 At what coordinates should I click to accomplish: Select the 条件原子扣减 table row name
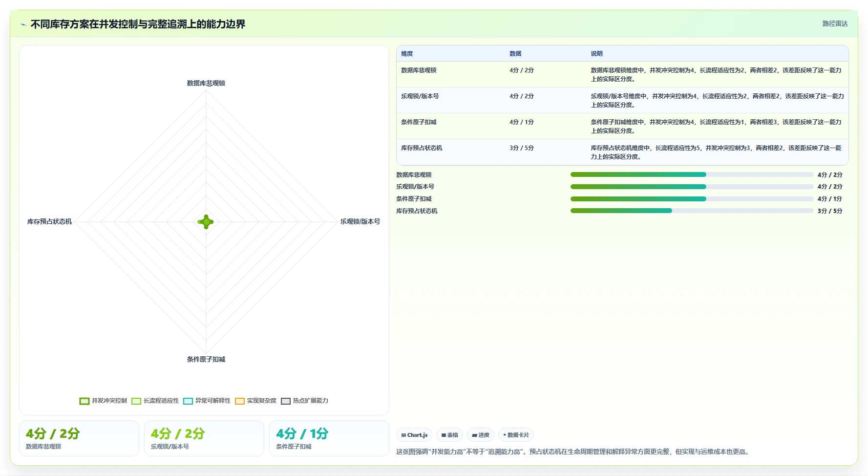[x=419, y=122]
